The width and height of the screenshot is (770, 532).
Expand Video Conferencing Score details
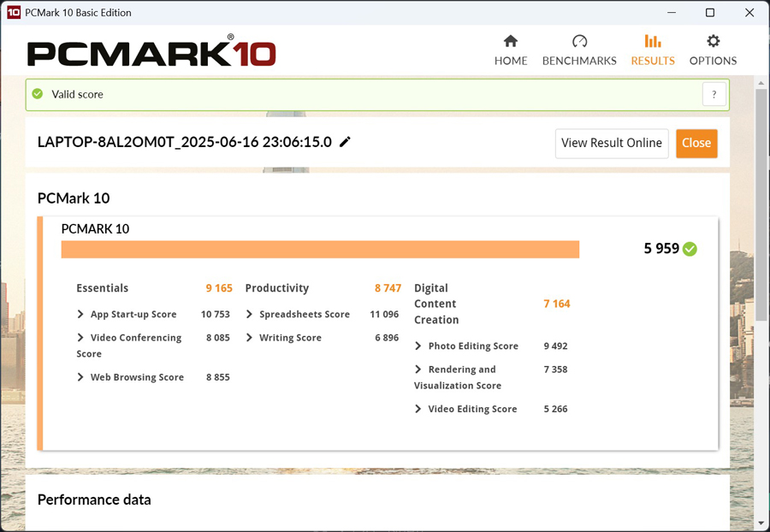pyautogui.click(x=80, y=338)
